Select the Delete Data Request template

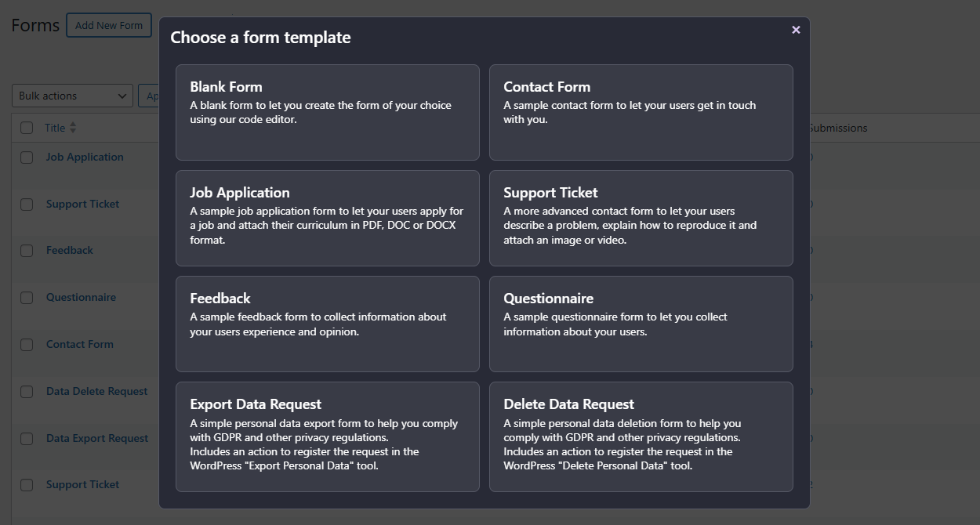641,436
